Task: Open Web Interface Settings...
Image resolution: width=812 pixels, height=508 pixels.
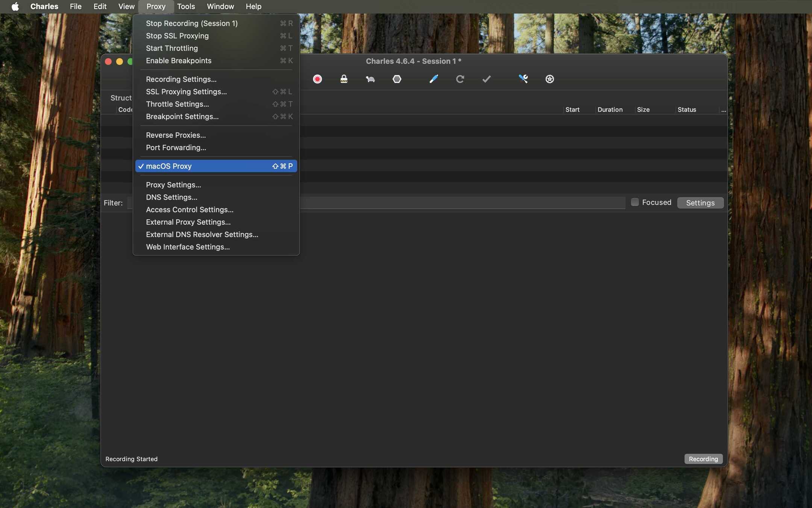Action: pyautogui.click(x=216, y=247)
